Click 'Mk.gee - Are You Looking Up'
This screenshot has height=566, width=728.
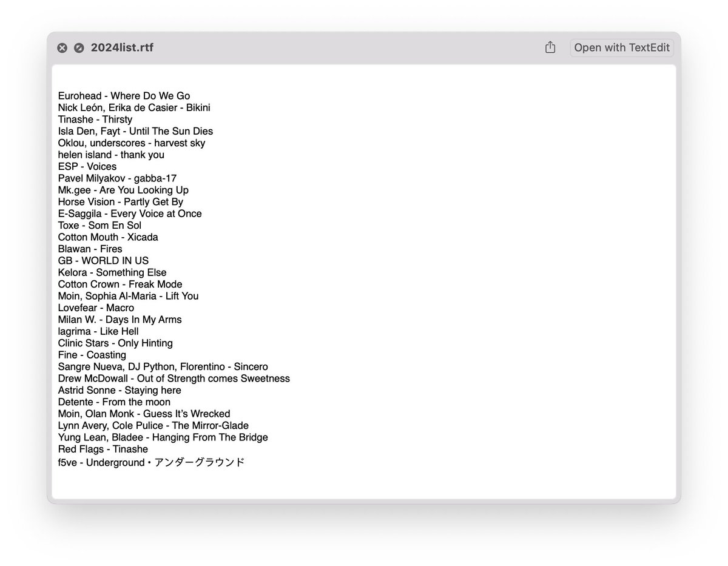[123, 190]
